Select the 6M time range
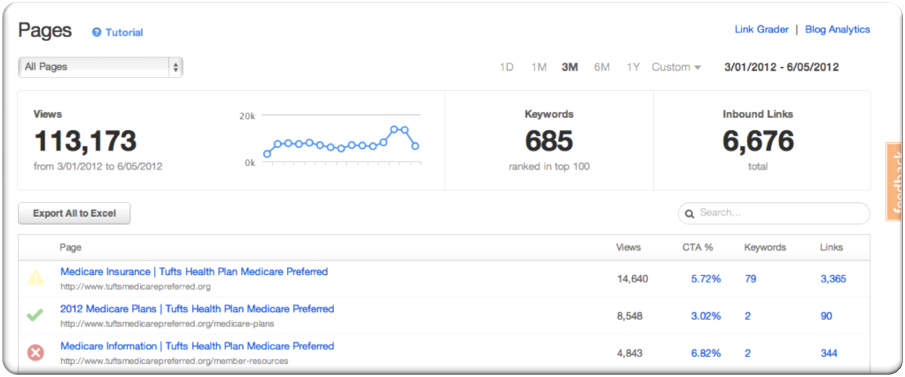The image size is (905, 377). [602, 67]
